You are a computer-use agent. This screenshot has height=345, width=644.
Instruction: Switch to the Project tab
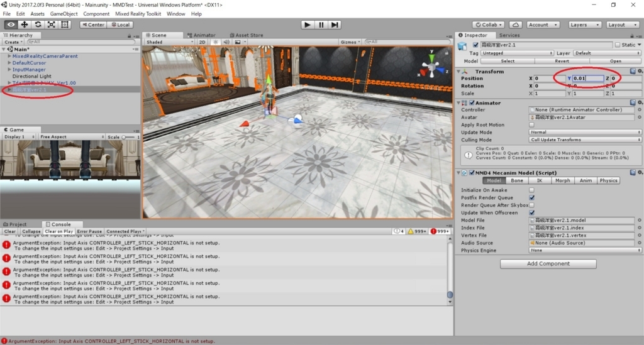click(15, 224)
